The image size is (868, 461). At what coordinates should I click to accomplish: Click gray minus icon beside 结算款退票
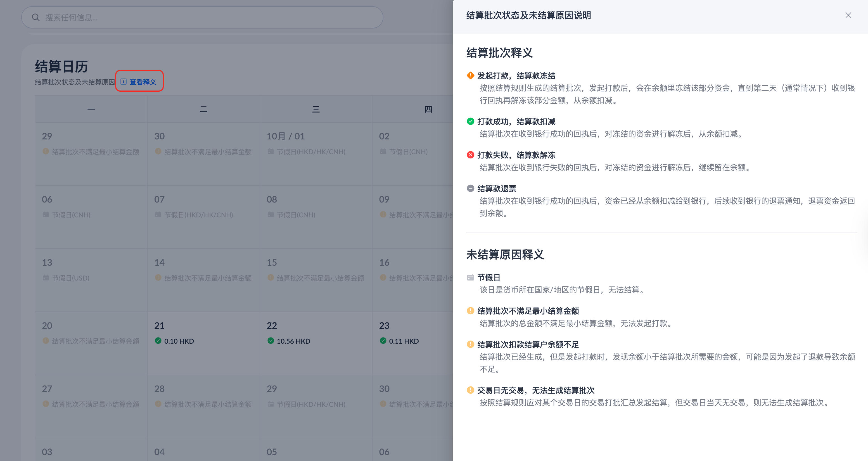point(470,188)
